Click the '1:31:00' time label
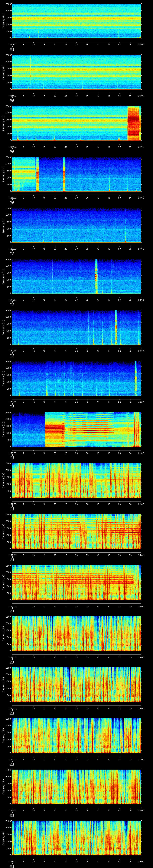Screen dimensions: 153x868 tap(12, 504)
